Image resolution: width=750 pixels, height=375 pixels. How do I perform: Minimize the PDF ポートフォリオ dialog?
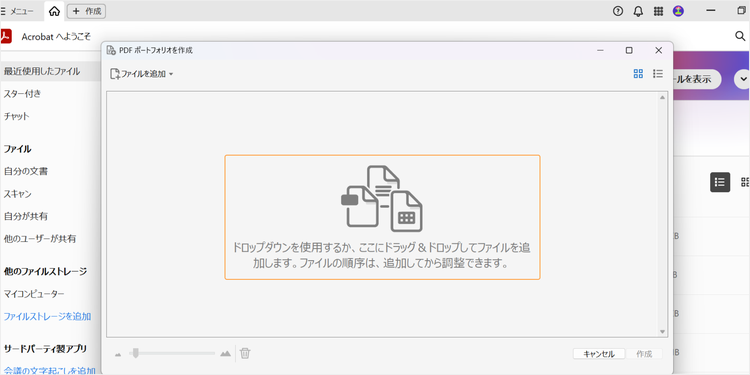point(600,50)
